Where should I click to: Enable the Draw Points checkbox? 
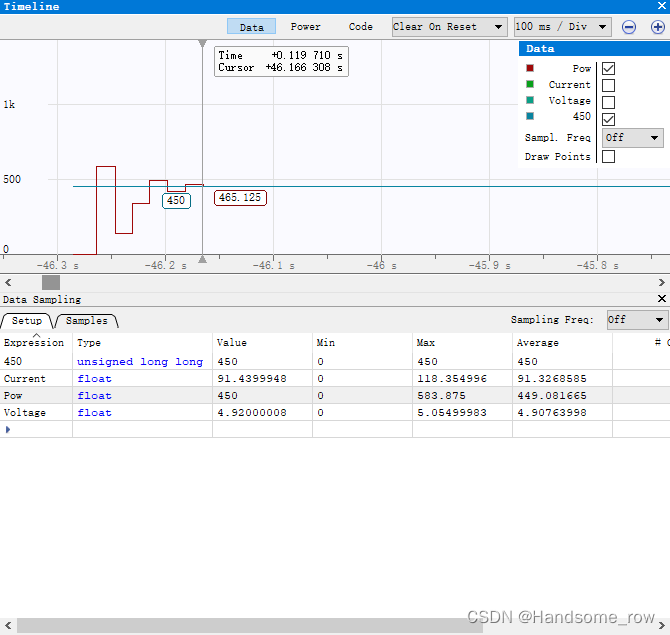click(608, 156)
